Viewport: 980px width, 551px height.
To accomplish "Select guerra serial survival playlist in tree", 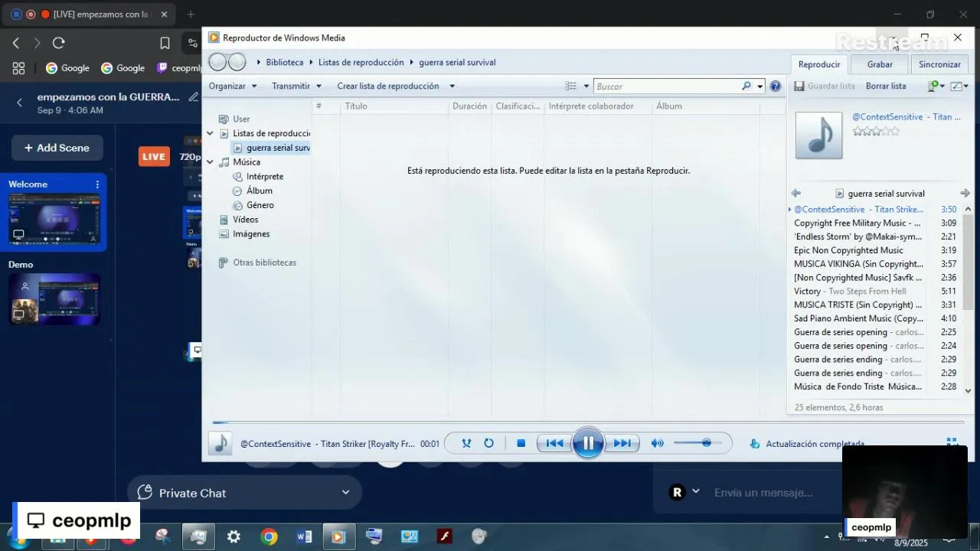I will (x=272, y=148).
